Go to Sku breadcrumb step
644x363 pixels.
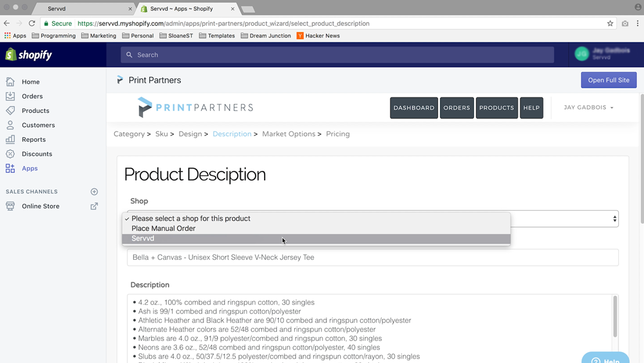coord(162,134)
